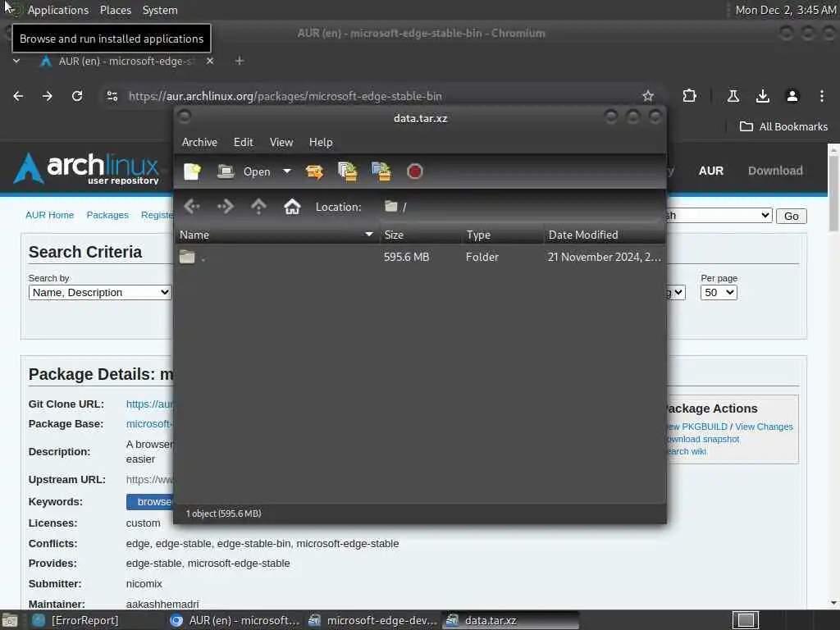Click Download link in Arch navbar
This screenshot has height=630, width=840.
coord(775,171)
